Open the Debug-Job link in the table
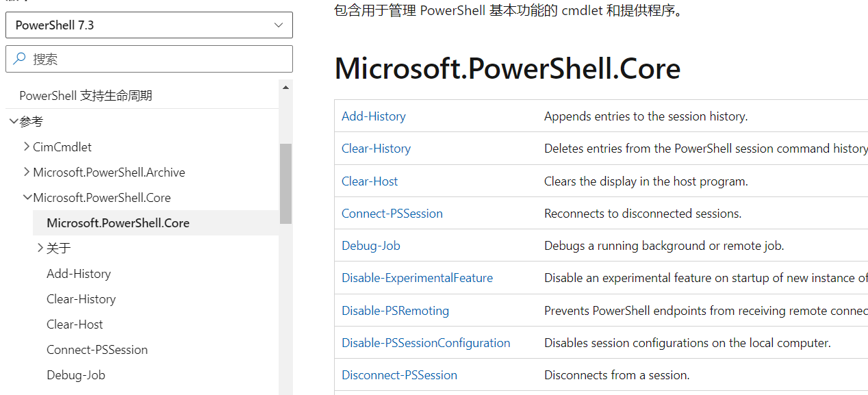 coord(371,245)
